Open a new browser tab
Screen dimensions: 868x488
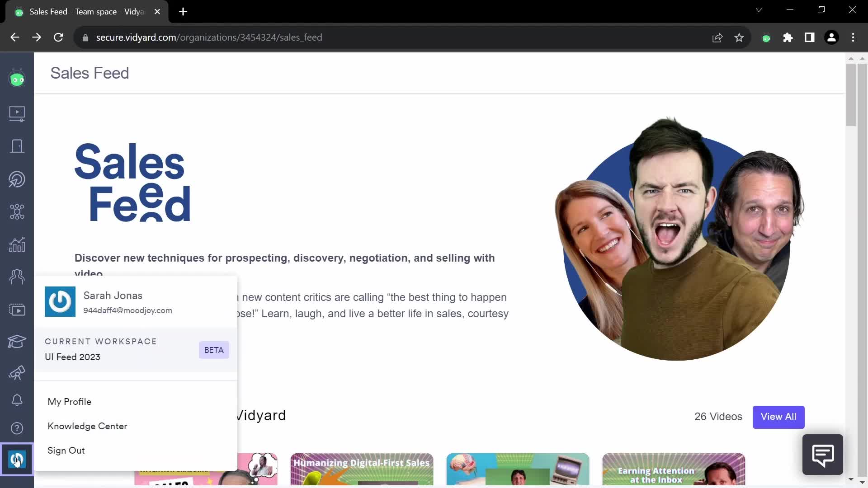(x=183, y=12)
